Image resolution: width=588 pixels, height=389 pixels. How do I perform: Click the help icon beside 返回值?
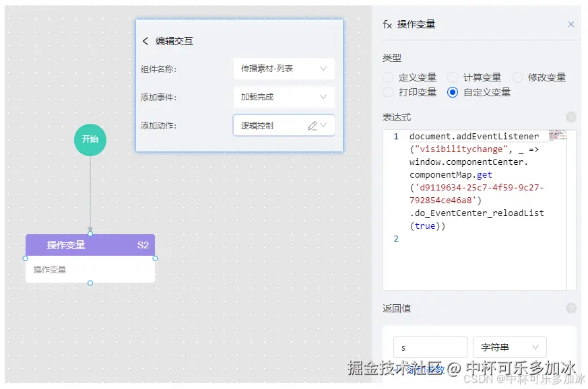pyautogui.click(x=573, y=308)
